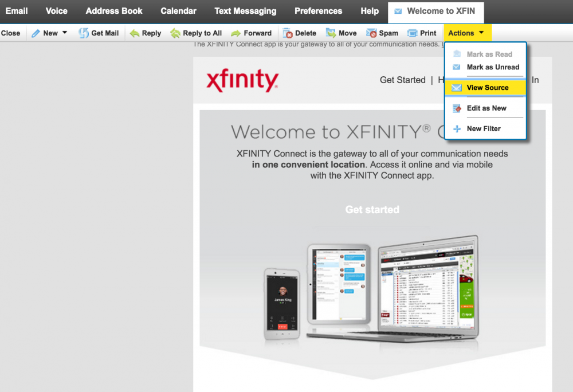Click the Delete trash icon

coord(288,33)
